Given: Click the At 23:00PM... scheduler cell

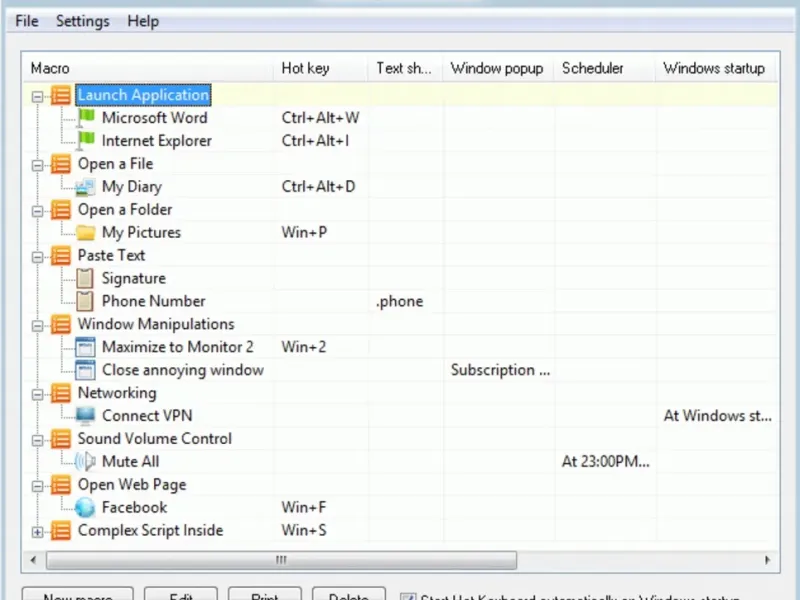Looking at the screenshot, I should (x=606, y=462).
